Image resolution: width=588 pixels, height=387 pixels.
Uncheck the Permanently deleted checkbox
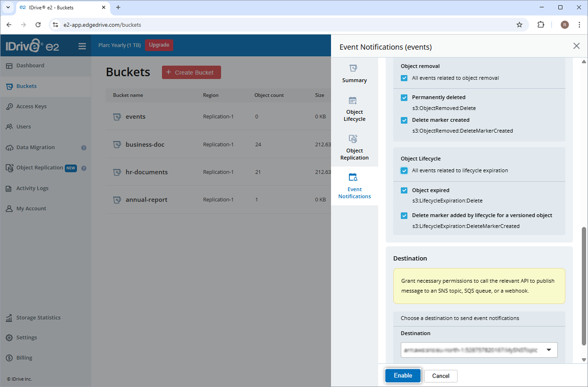[x=404, y=97]
